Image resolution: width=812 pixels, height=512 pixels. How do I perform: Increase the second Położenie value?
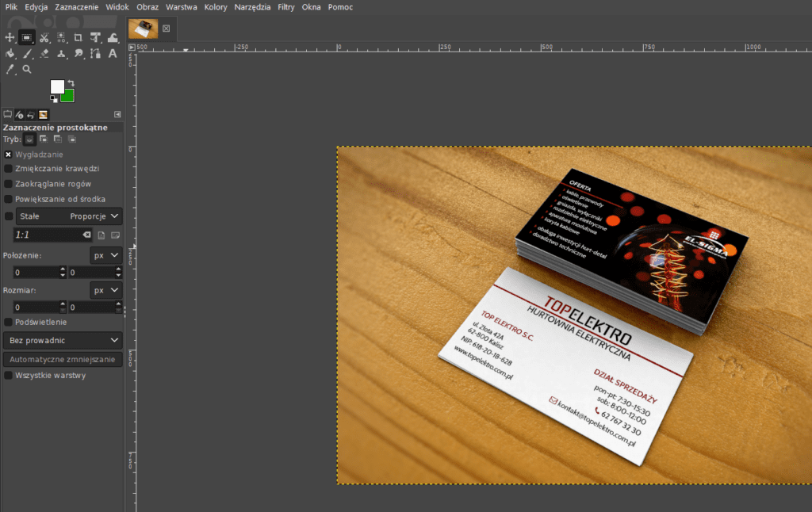pos(119,269)
